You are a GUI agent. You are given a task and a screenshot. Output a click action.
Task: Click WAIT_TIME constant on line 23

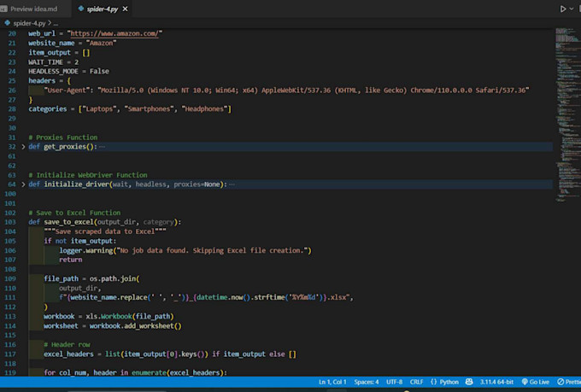tap(46, 61)
